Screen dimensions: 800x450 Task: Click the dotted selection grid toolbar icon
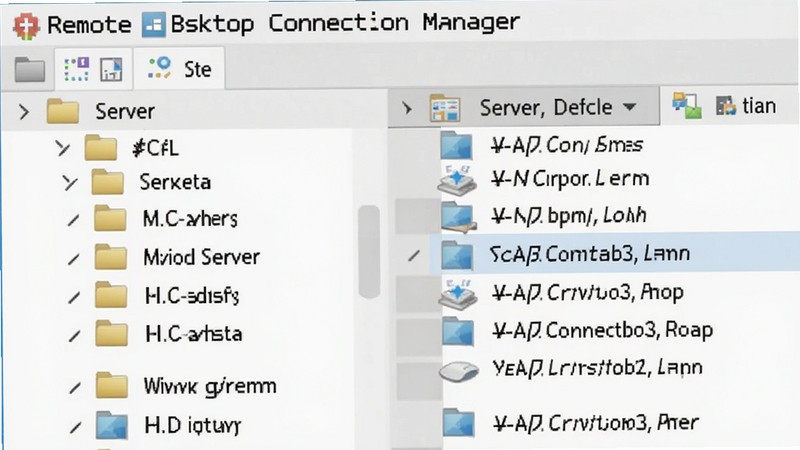point(77,69)
